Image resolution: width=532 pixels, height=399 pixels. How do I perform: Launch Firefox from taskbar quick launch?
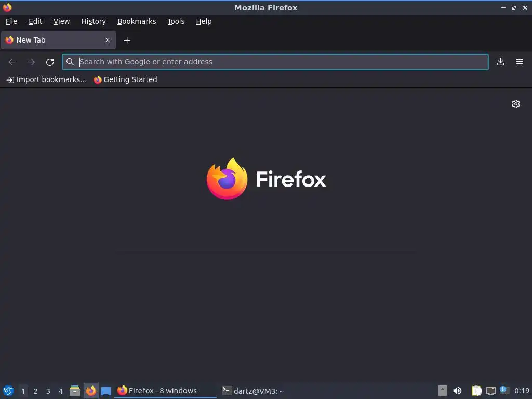(91, 391)
